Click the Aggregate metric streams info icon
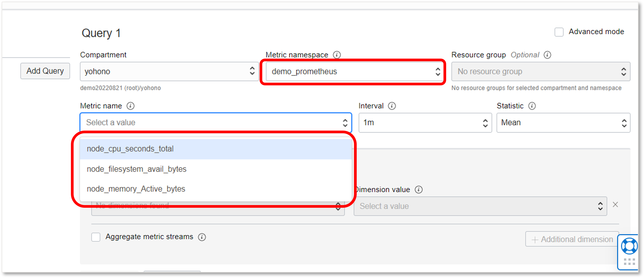Screen dimensions: 644x278 coord(202,237)
